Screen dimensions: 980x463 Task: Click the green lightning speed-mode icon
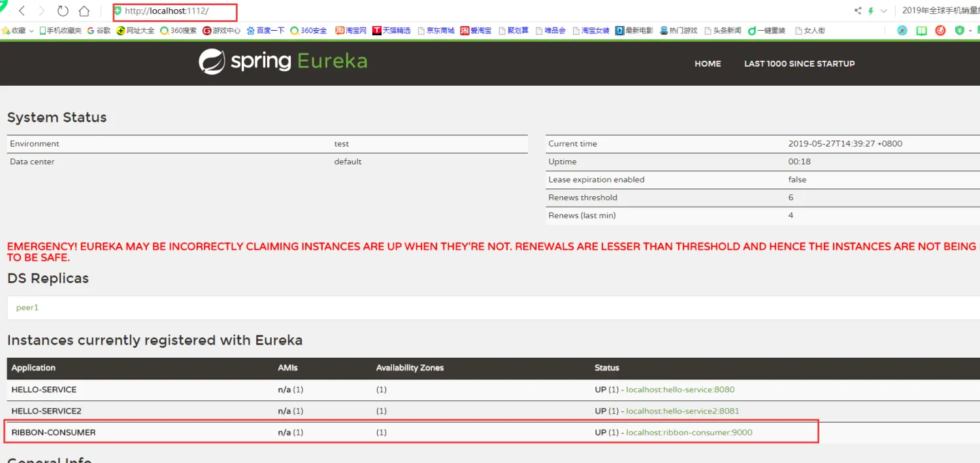tap(871, 11)
